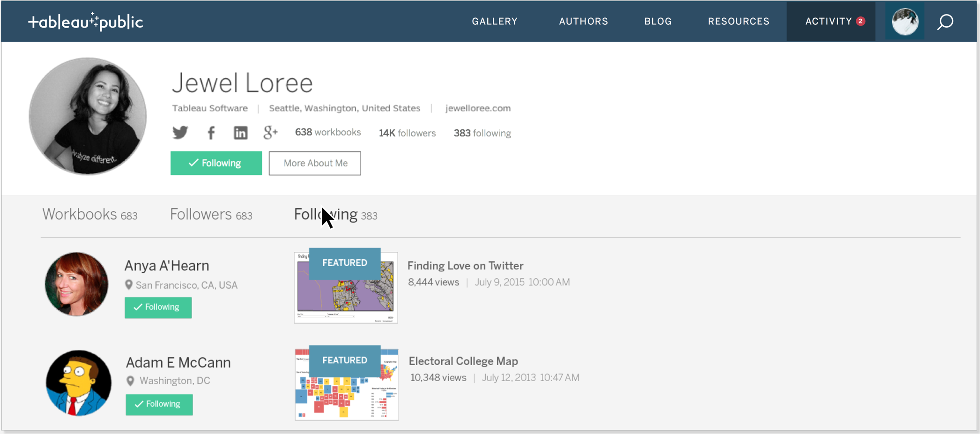The image size is (980, 434).
Task: Open the Google Plus profile icon
Action: tap(270, 133)
